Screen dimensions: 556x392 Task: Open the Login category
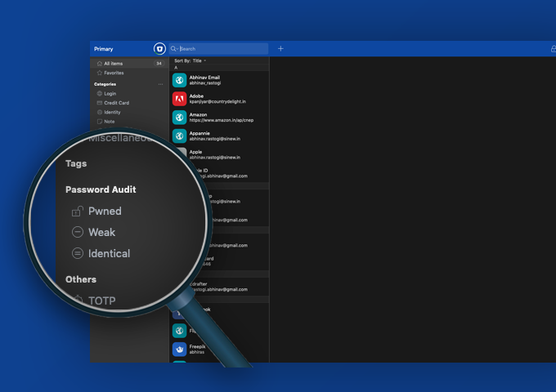(110, 94)
